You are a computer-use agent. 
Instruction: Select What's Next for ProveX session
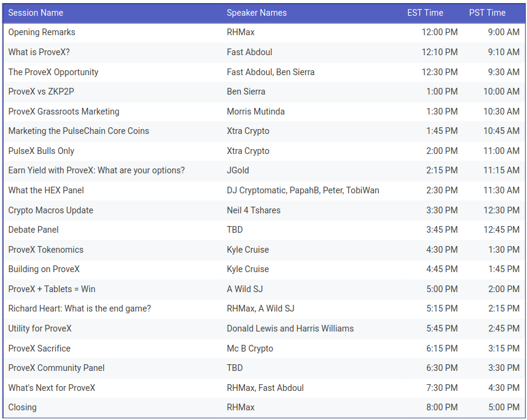pos(52,388)
